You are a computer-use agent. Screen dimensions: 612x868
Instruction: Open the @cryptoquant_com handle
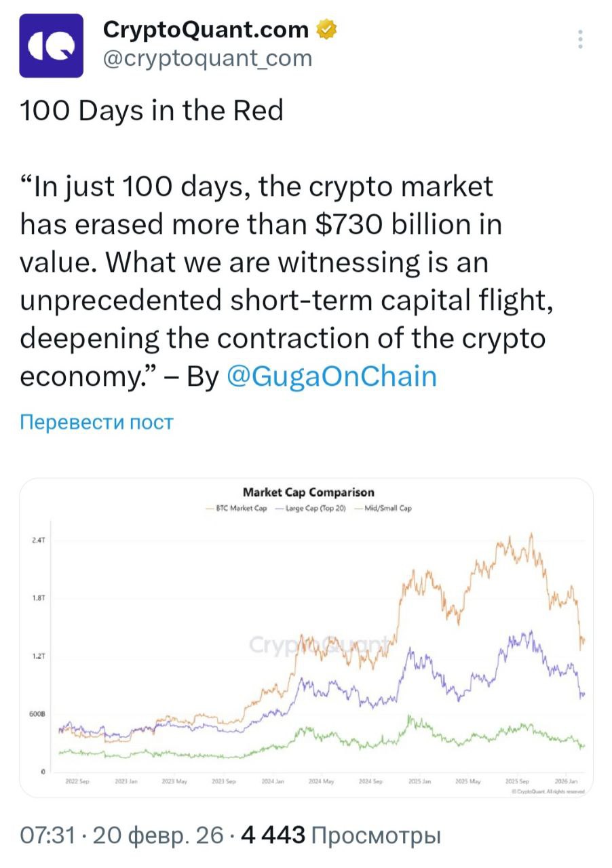coord(207,58)
